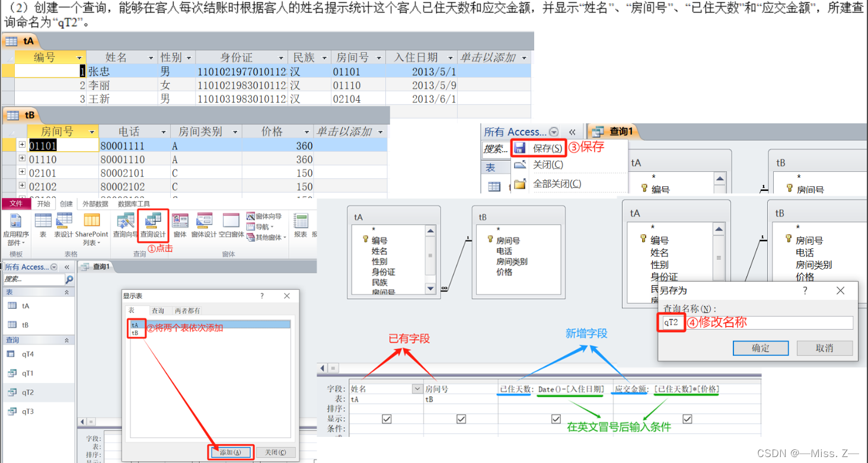Image resolution: width=868 pixels, height=463 pixels.
Task: Click the magnifier icon beside the 搜索 box
Action: tap(69, 279)
